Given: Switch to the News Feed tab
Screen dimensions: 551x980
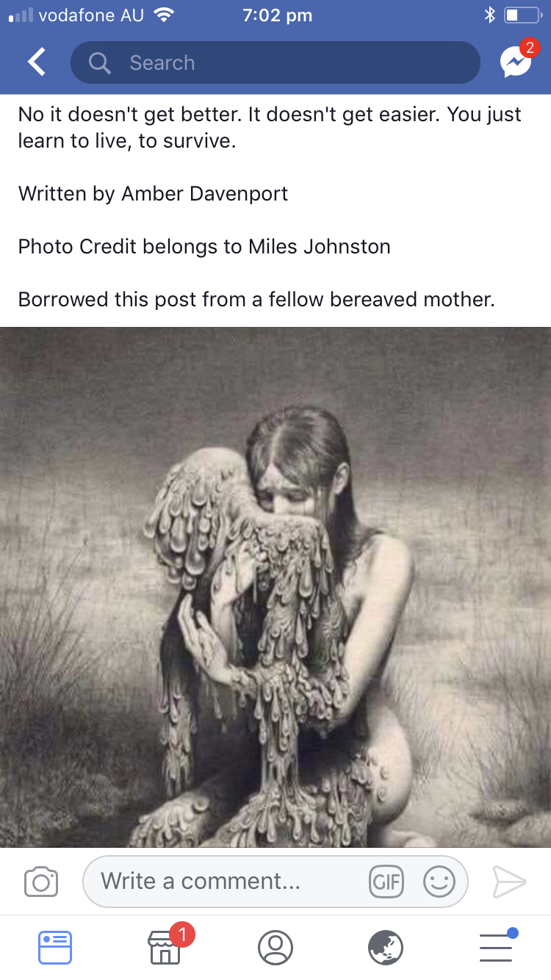Looking at the screenshot, I should (x=55, y=948).
